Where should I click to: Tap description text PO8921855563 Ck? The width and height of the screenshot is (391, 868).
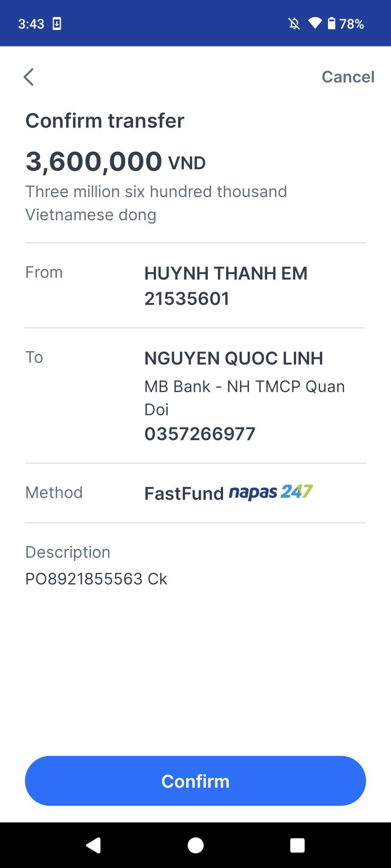pos(96,579)
